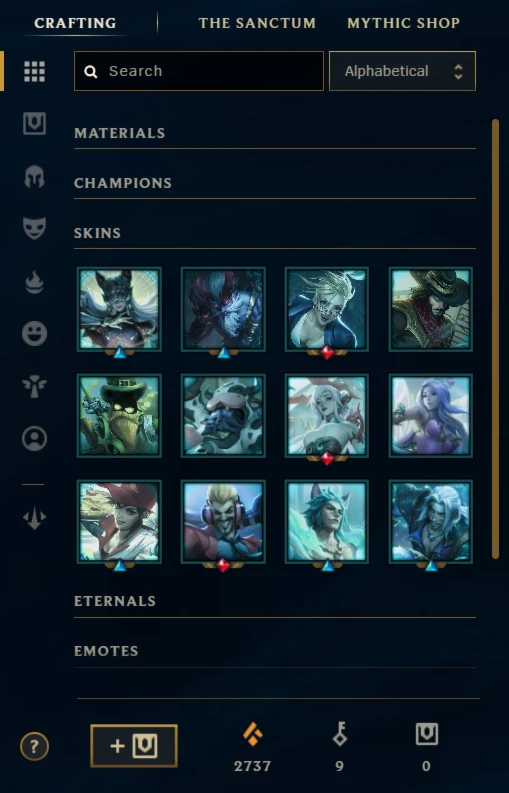Expand the Champions section
The height and width of the screenshot is (793, 509).
pyautogui.click(x=275, y=183)
